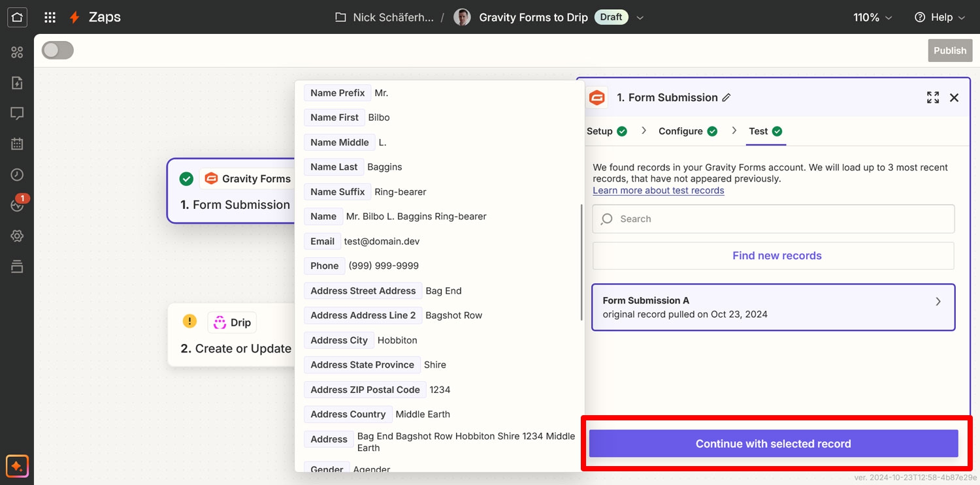Open the history clock icon in sidebar

tap(17, 175)
